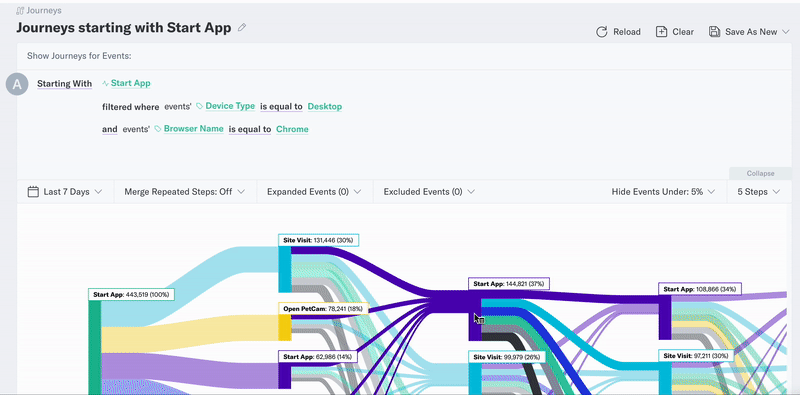This screenshot has height=395, width=800.
Task: Click the cyan Site Visit 97,211 node bar
Action: pos(665,378)
